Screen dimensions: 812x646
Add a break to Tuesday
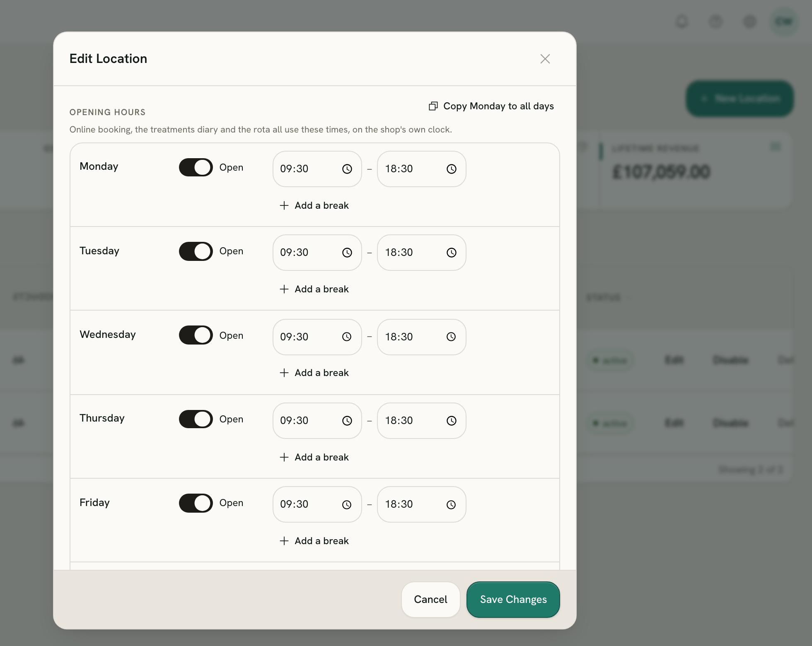314,289
